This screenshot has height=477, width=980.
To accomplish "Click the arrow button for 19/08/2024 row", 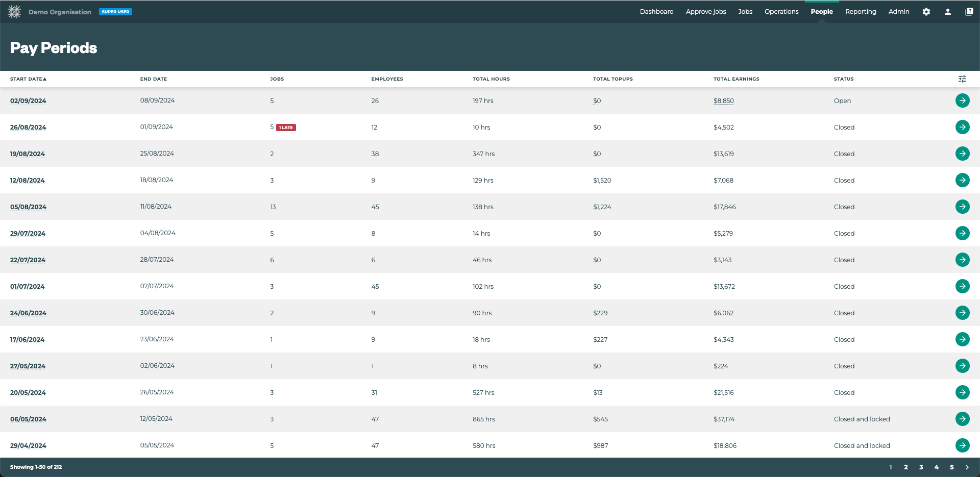I will coord(962,154).
